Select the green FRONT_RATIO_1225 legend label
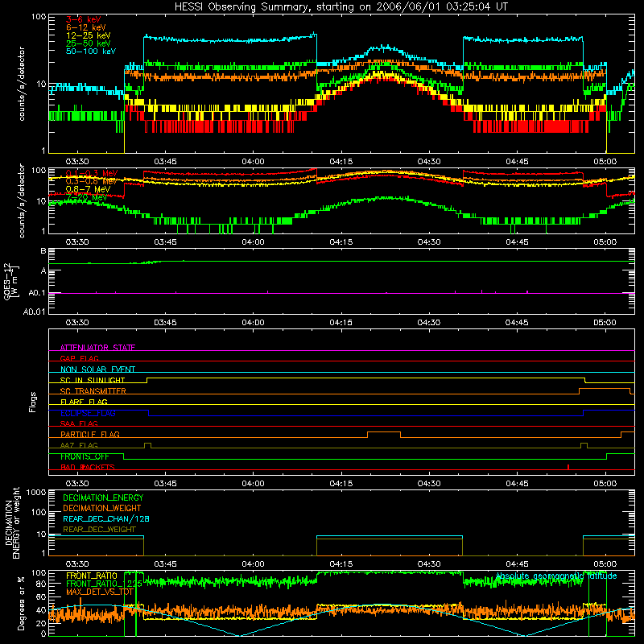 pyautogui.click(x=104, y=584)
